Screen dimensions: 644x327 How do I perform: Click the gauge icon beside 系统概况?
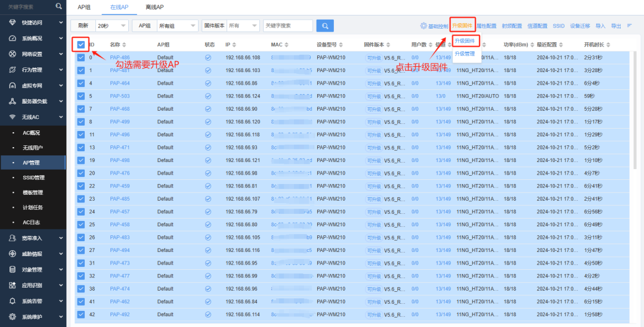click(13, 38)
